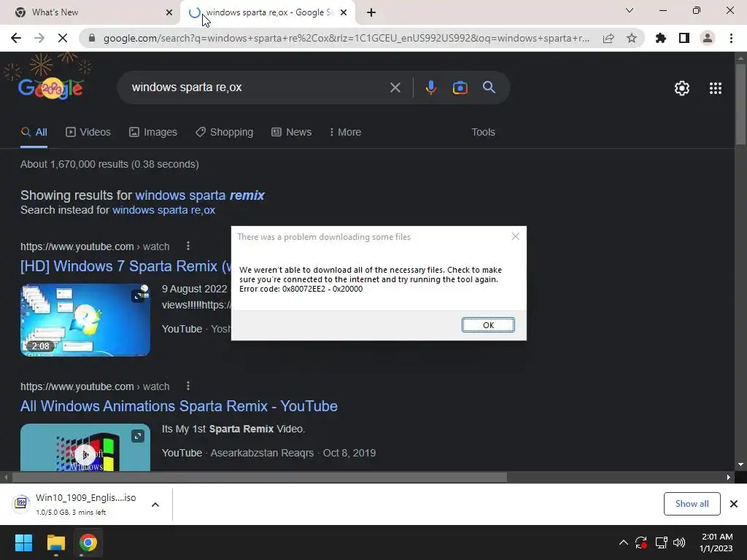Image resolution: width=747 pixels, height=560 pixels.
Task: Select the All results tab
Action: pos(34,133)
